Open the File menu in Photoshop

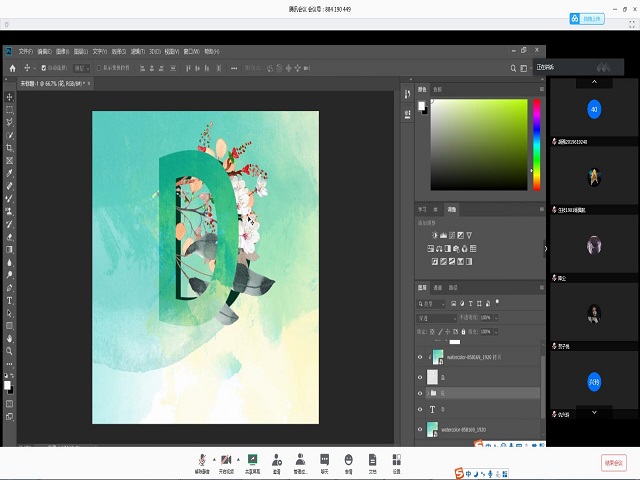pos(25,51)
